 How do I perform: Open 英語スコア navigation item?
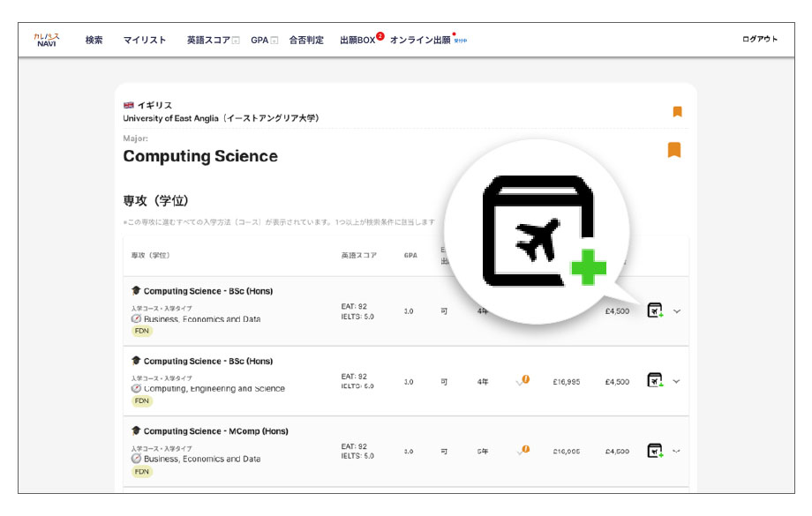208,40
